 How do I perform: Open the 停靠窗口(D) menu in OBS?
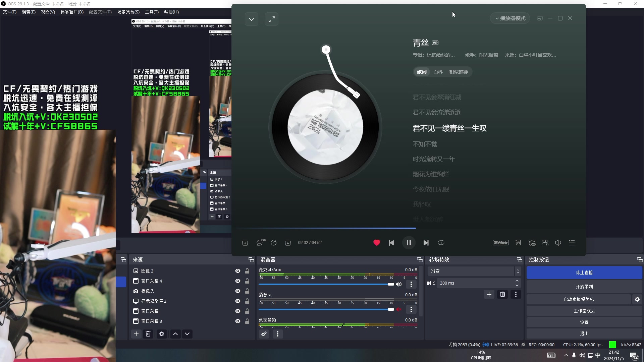(72, 12)
